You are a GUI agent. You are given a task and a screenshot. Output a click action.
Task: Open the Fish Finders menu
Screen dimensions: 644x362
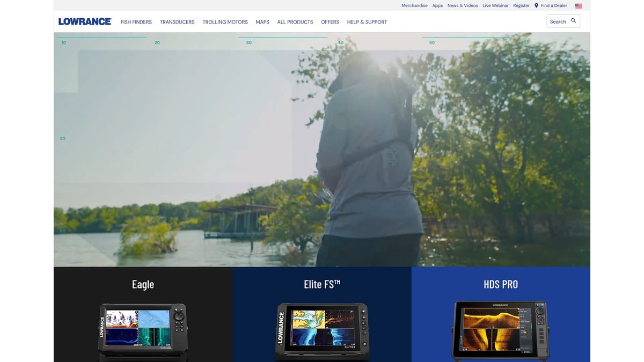136,22
